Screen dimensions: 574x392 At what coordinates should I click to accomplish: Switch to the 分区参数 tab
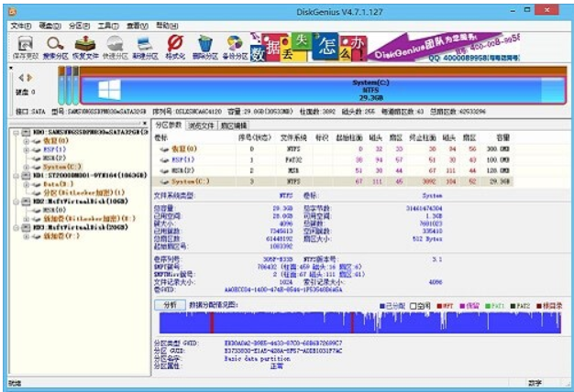click(169, 125)
